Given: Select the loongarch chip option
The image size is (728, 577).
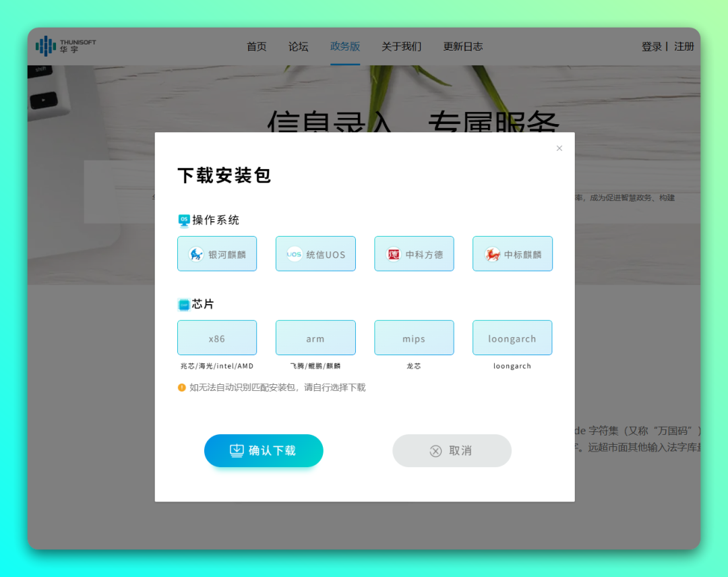Looking at the screenshot, I should [x=512, y=338].
